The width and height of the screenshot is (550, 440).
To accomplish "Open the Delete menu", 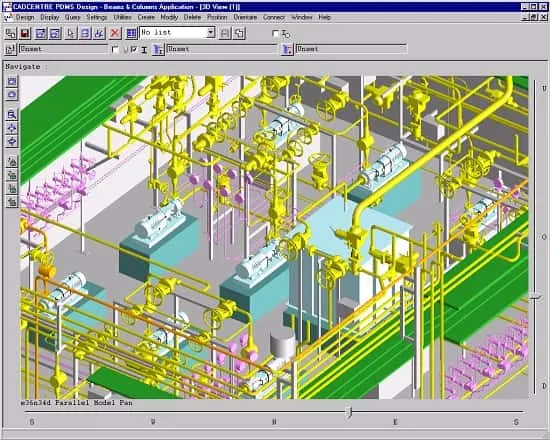I will pyautogui.click(x=192, y=17).
